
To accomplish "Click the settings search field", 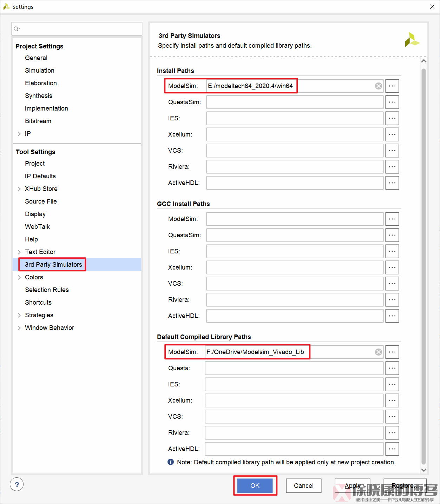I will (x=77, y=29).
